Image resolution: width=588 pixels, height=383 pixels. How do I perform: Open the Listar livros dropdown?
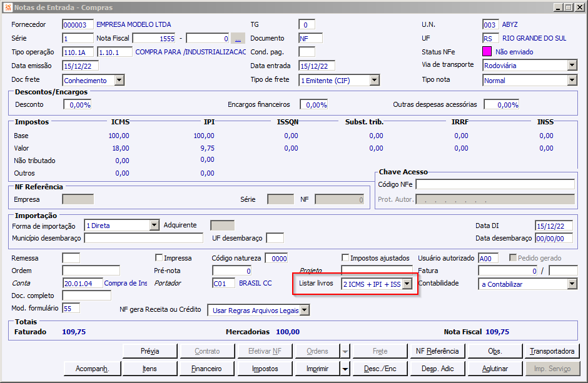(x=407, y=284)
